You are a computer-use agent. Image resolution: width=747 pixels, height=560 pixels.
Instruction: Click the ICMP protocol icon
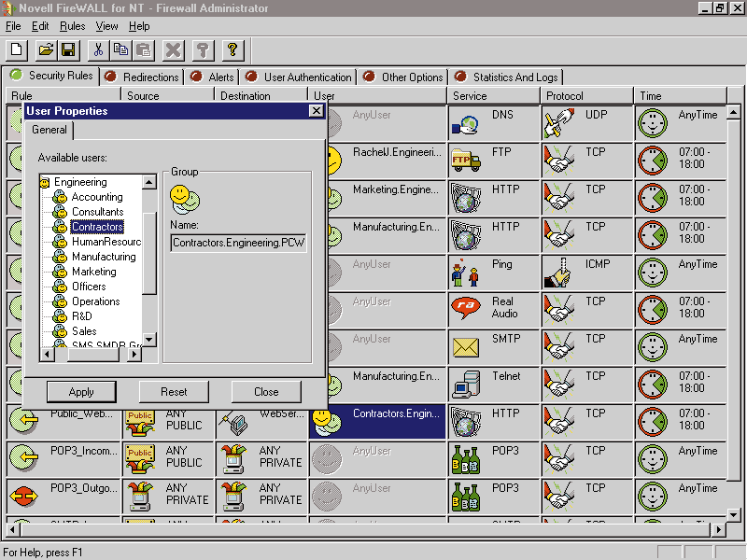(557, 273)
